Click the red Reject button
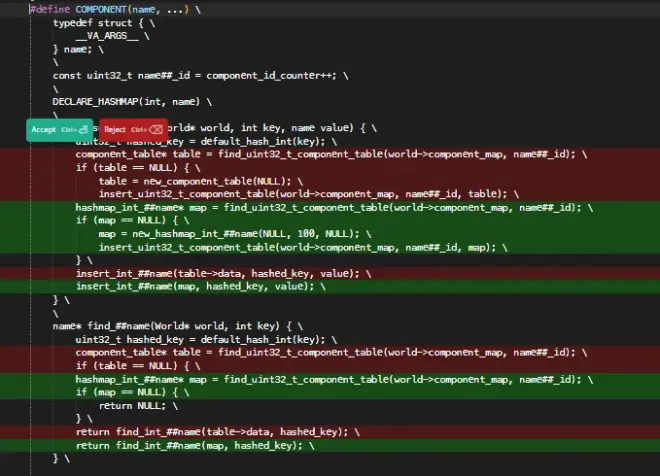 pos(116,130)
